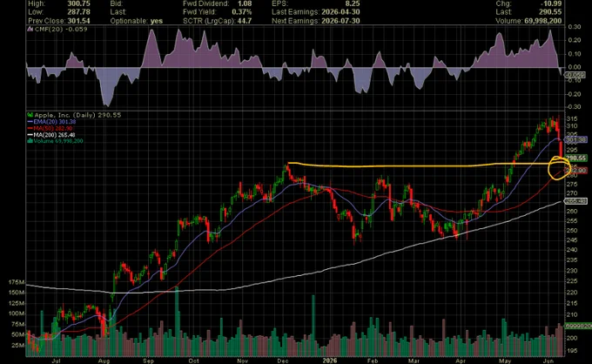Image resolution: width=592 pixels, height=364 pixels.
Task: Click the 'Jun' label on time axis
Action: tap(548, 361)
